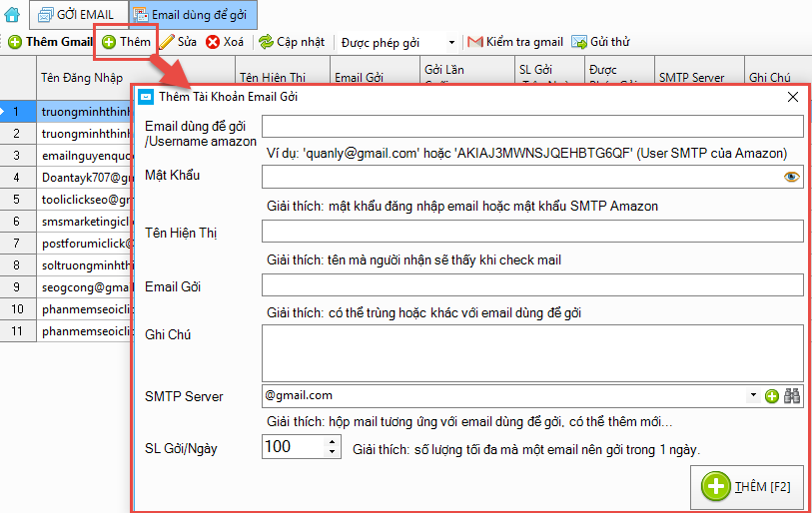Viewport: 812px width, 513px height.
Task: Click the Email Gởi input field
Action: point(532,285)
